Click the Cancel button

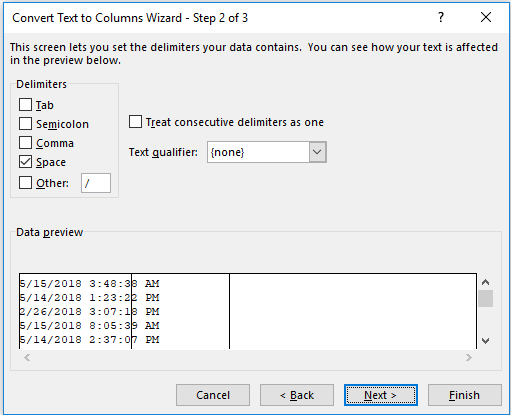[213, 395]
